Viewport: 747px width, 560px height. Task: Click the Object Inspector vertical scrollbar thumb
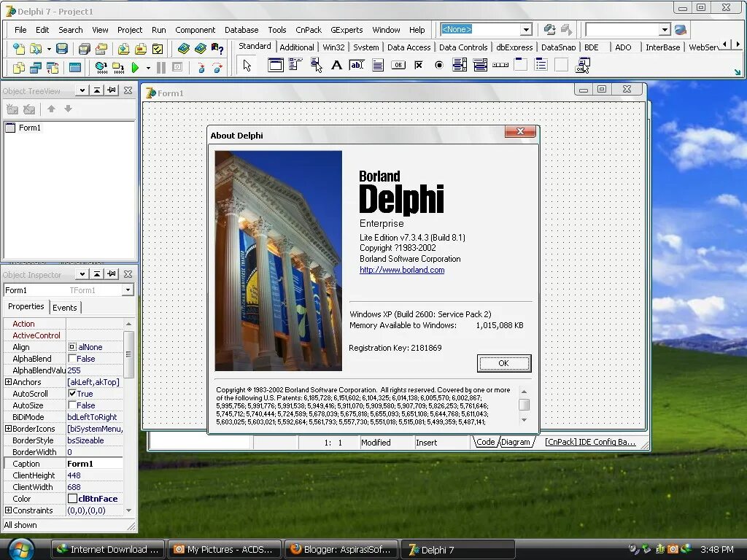[x=128, y=354]
